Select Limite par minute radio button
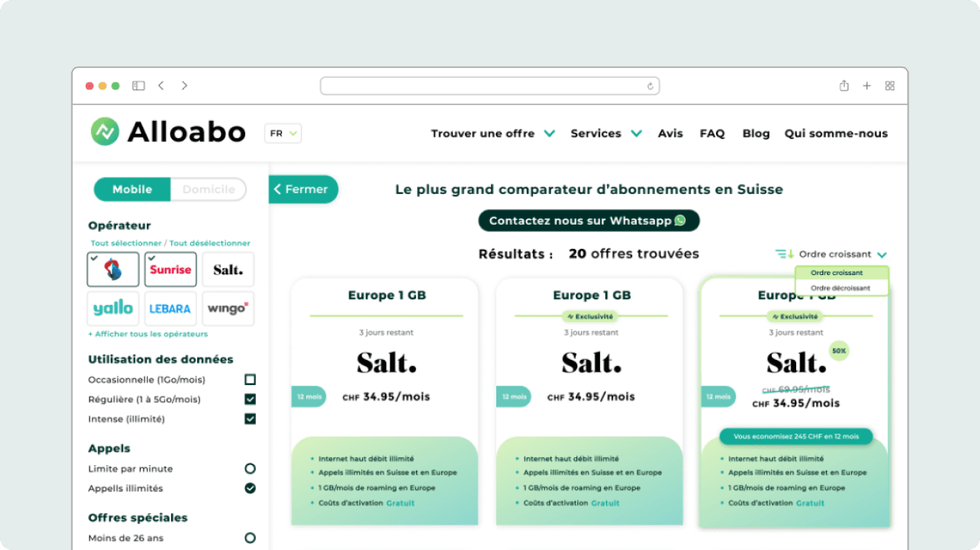The height and width of the screenshot is (550, 980). pos(250,468)
